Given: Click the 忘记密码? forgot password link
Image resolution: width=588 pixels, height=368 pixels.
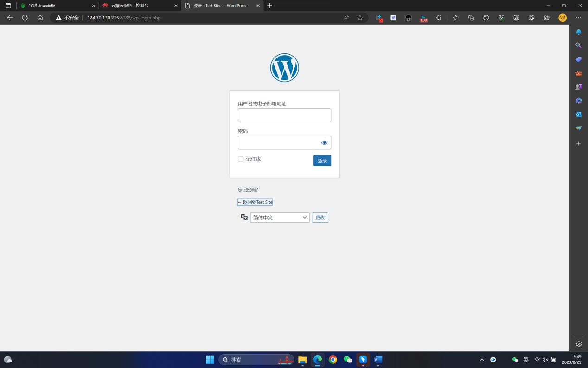Looking at the screenshot, I should pyautogui.click(x=248, y=190).
